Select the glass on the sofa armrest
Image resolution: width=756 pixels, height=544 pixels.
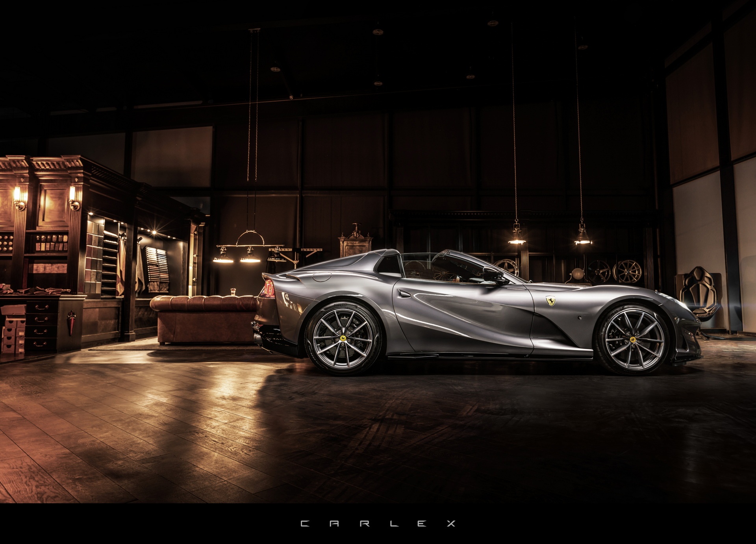(x=233, y=292)
